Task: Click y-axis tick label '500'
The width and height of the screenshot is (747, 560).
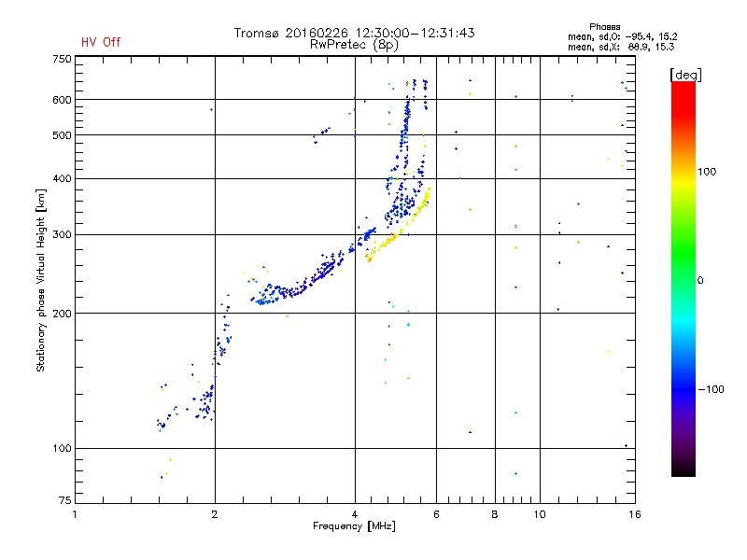Action: 62,135
